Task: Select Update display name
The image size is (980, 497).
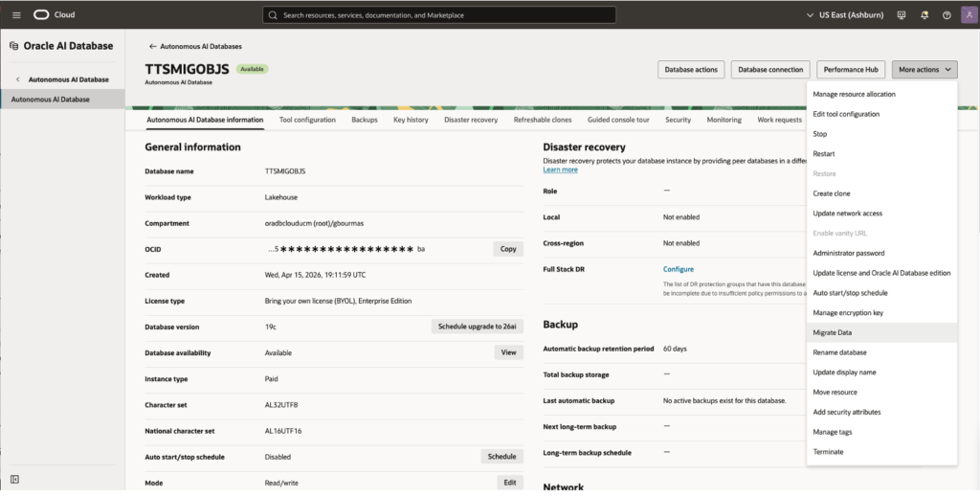Action: pyautogui.click(x=881, y=372)
